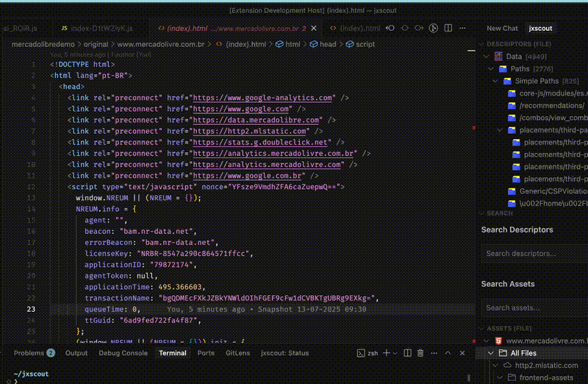Collapse the Paths tree node

pyautogui.click(x=491, y=68)
